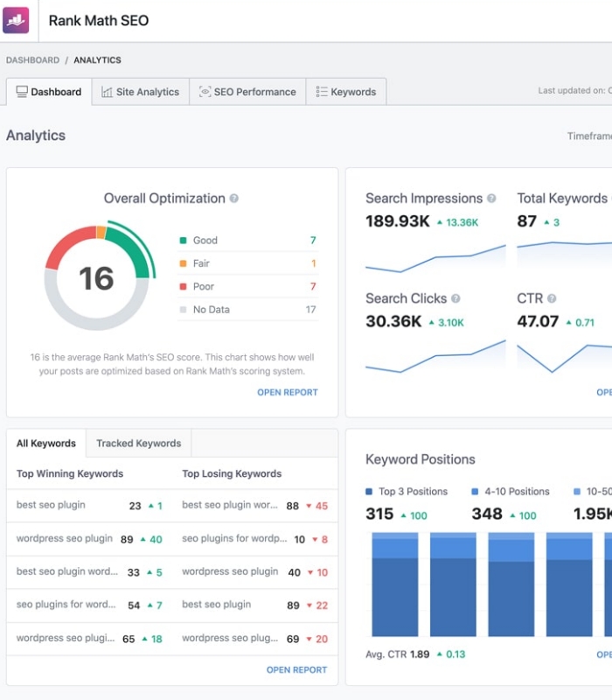Viewport: 612px width, 700px height.
Task: Click the Search Impressions line chart
Action: coord(435,258)
